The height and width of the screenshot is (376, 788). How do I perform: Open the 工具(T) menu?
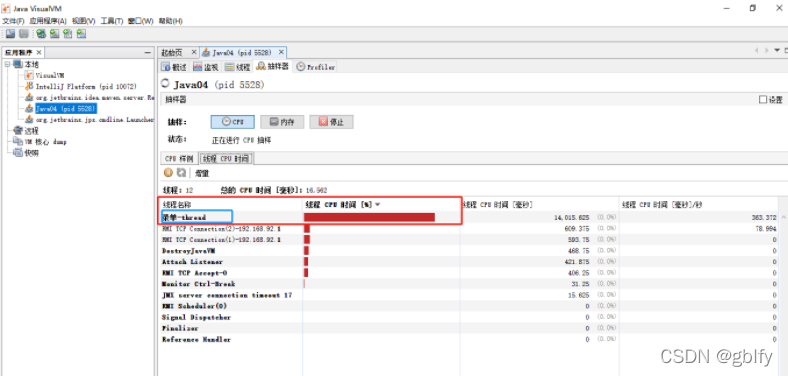pos(112,21)
